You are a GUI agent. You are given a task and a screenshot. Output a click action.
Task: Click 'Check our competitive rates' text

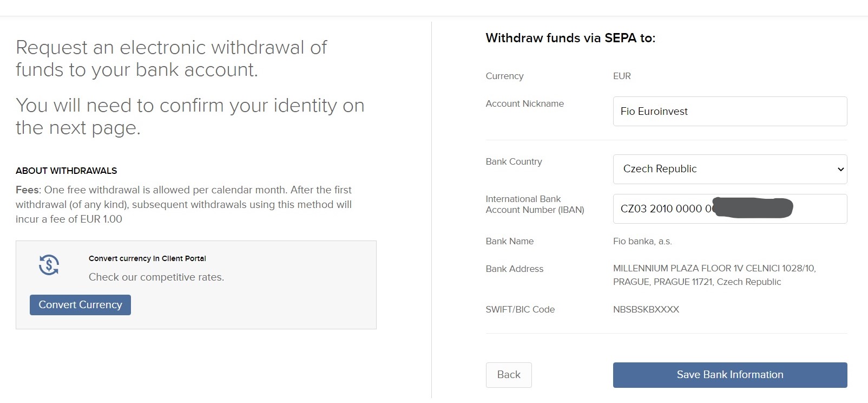156,277
